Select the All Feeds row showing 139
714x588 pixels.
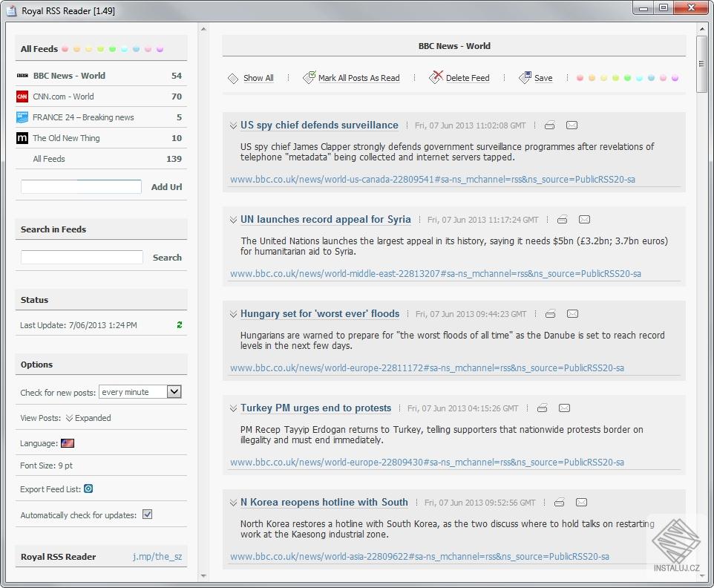point(101,159)
